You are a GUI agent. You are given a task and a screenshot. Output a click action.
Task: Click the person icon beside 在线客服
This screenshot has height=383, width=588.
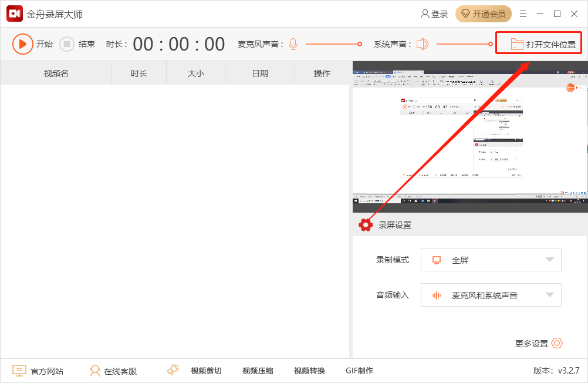click(95, 371)
